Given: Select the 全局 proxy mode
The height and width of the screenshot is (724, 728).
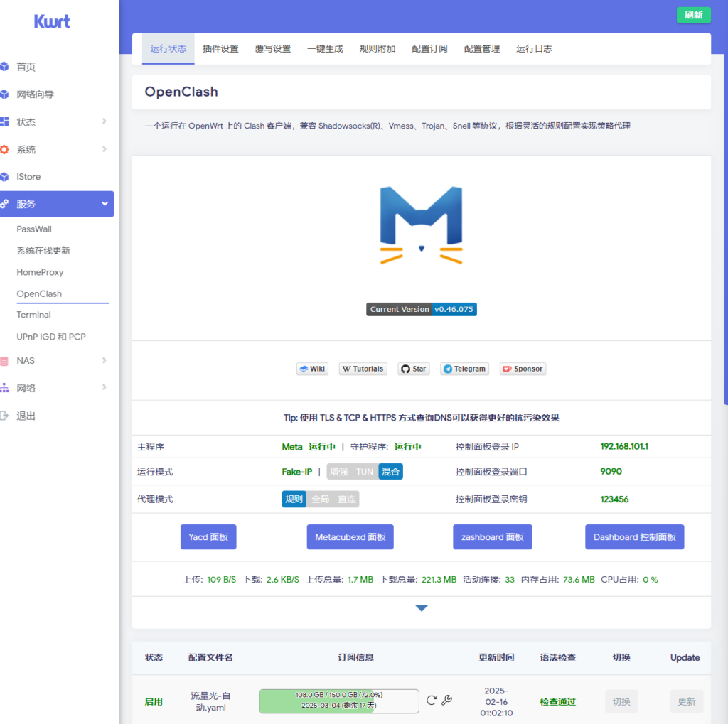Looking at the screenshot, I should pyautogui.click(x=321, y=499).
